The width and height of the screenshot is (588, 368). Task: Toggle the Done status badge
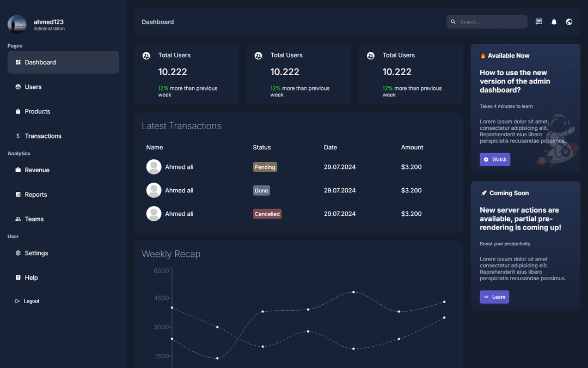[261, 190]
